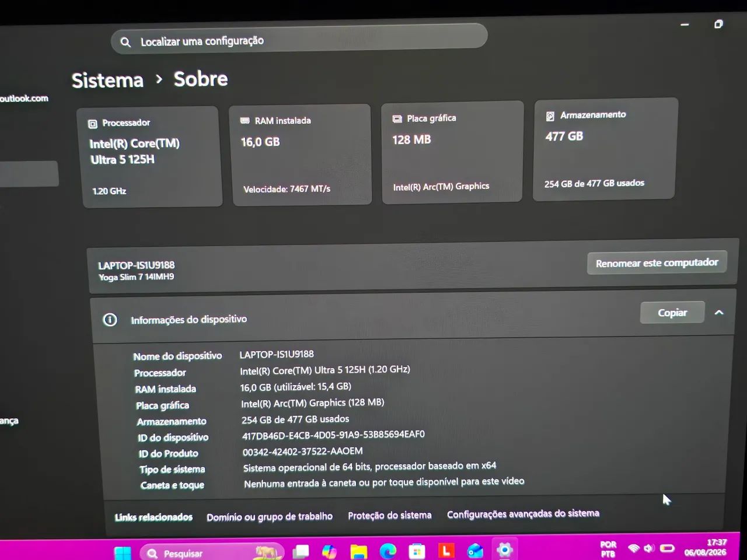Click the 'Caneta e toque' row label
Viewport: 747px width, 560px height.
tap(172, 485)
